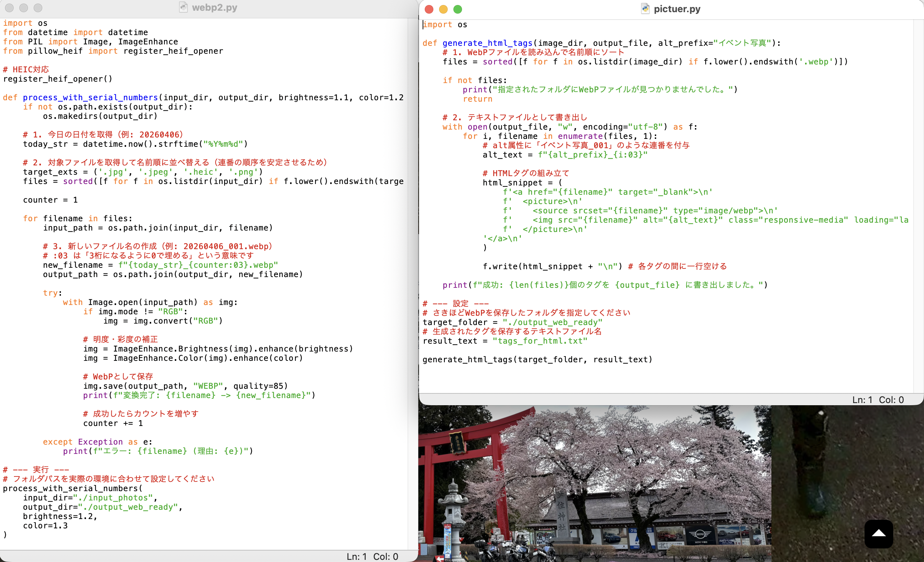Click the target_folder assignment line

click(x=512, y=322)
